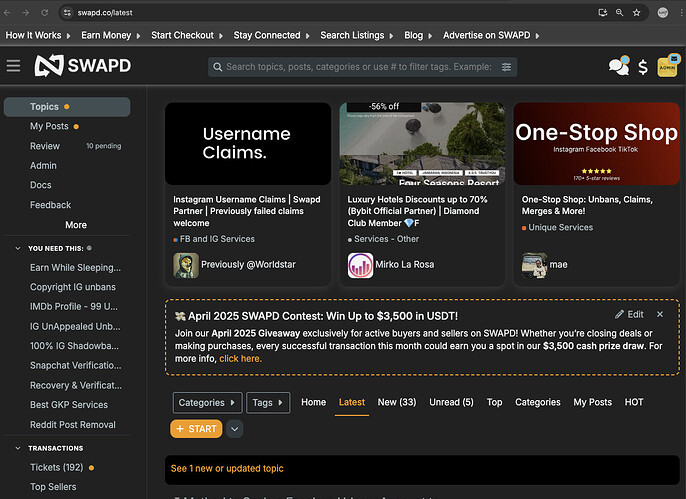
Task: Open the ADMIN user avatar menu
Action: (668, 66)
